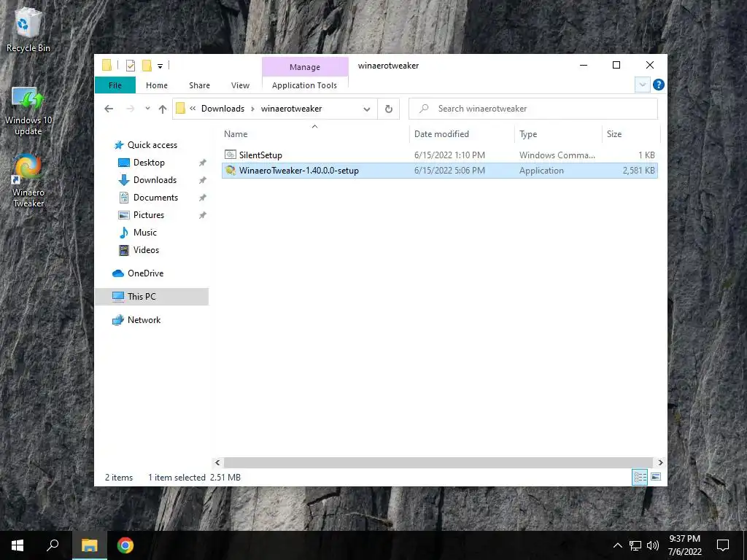Screen dimensions: 747x560
Task: Click Downloads in the address bar path
Action: click(222, 109)
